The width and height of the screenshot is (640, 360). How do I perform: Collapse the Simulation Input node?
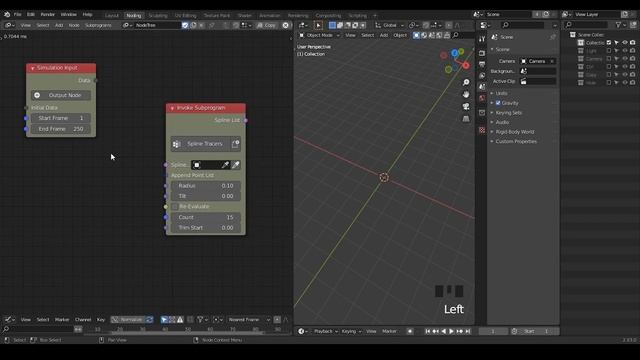pyautogui.click(x=33, y=68)
